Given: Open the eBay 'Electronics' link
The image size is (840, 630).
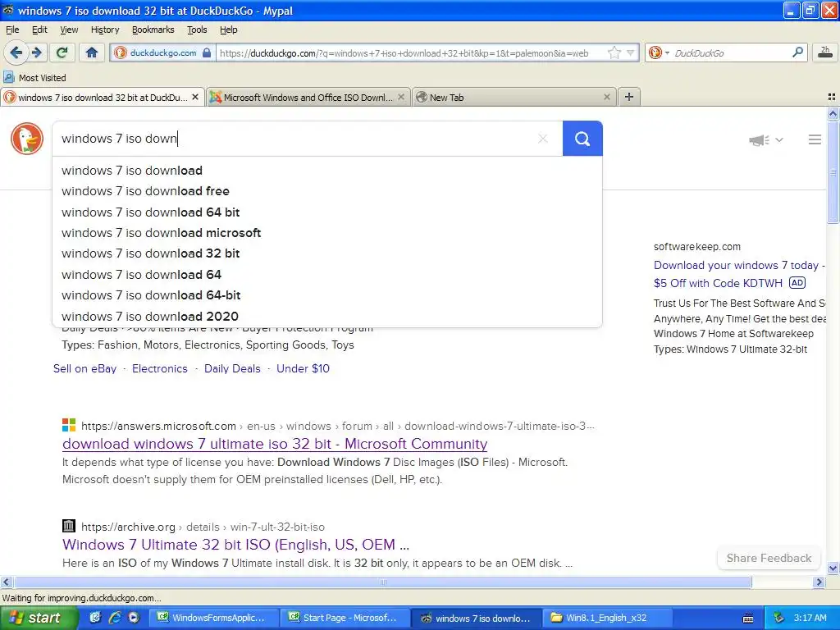Looking at the screenshot, I should coord(160,368).
